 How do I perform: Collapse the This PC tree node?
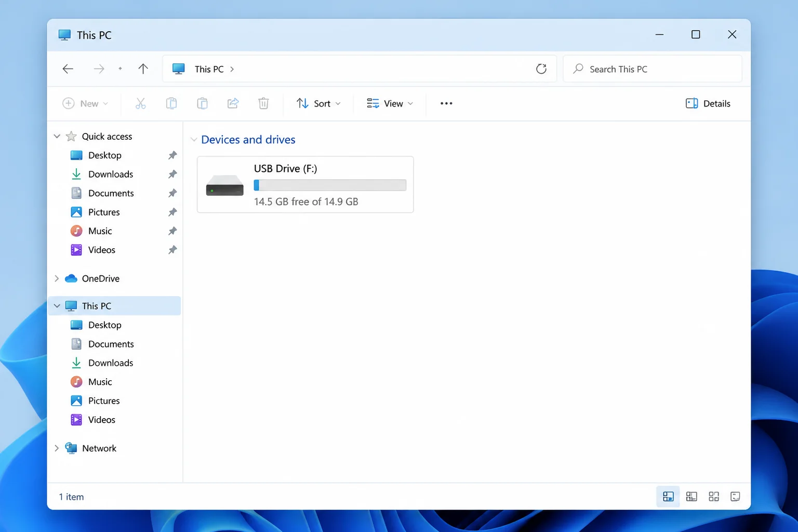click(57, 306)
